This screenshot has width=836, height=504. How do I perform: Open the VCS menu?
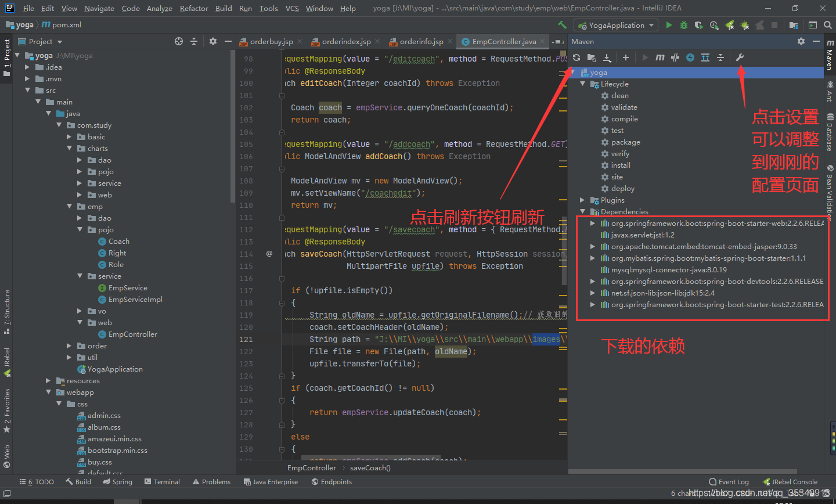point(292,9)
